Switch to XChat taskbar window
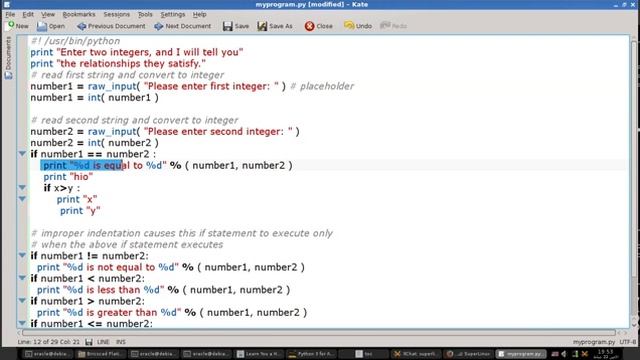 click(415, 354)
